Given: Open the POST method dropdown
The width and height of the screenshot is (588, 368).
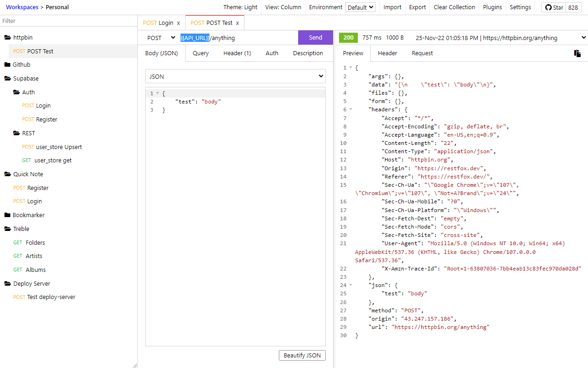Looking at the screenshot, I should point(162,38).
